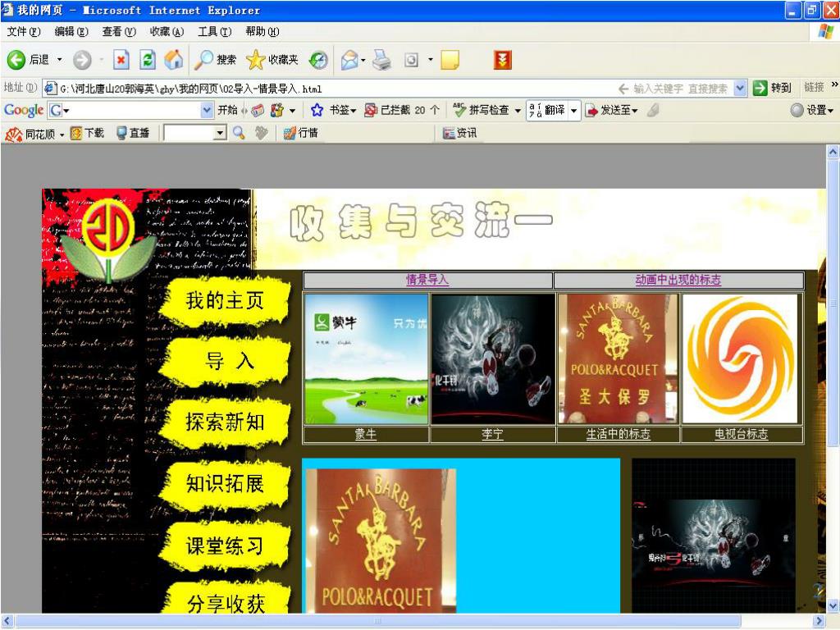Click 课堂练习 navigation button

(x=225, y=546)
